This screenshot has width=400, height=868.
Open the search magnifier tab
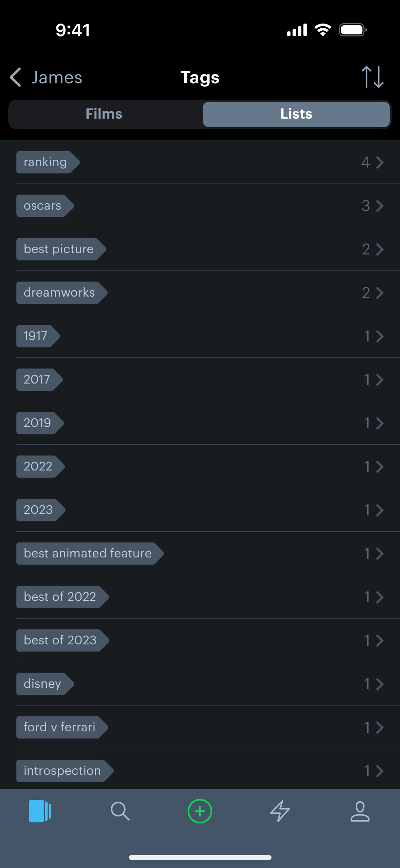(x=120, y=811)
